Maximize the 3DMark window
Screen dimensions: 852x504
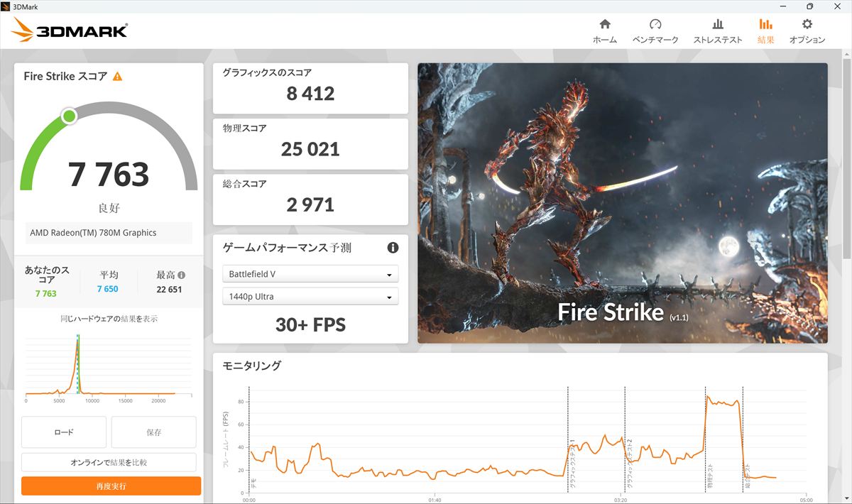pyautogui.click(x=809, y=6)
